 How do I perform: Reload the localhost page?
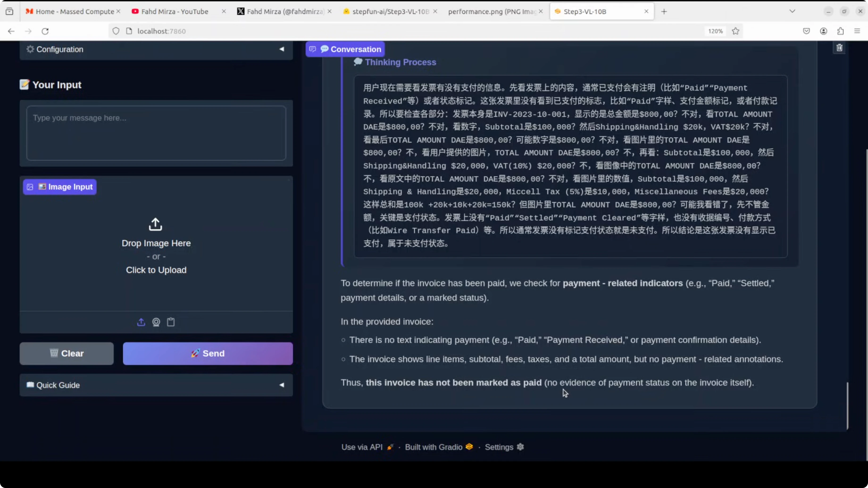(45, 31)
